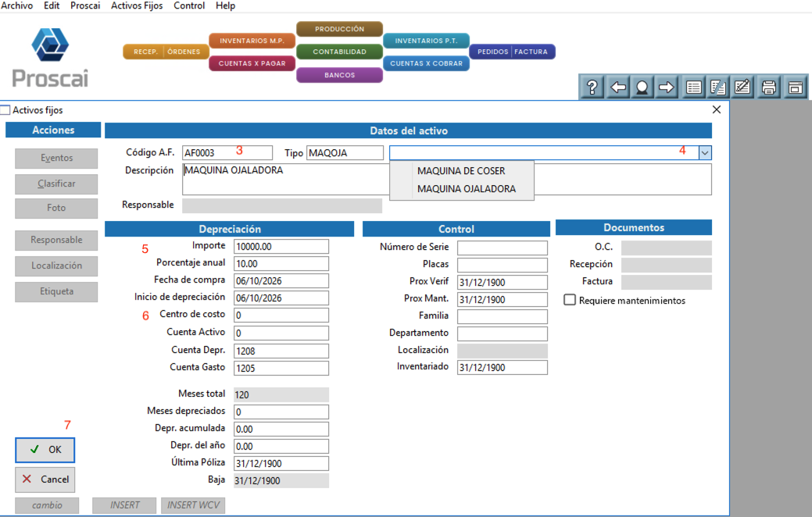Open the Help menu
Viewport: 812px width, 517px height.
click(225, 5)
